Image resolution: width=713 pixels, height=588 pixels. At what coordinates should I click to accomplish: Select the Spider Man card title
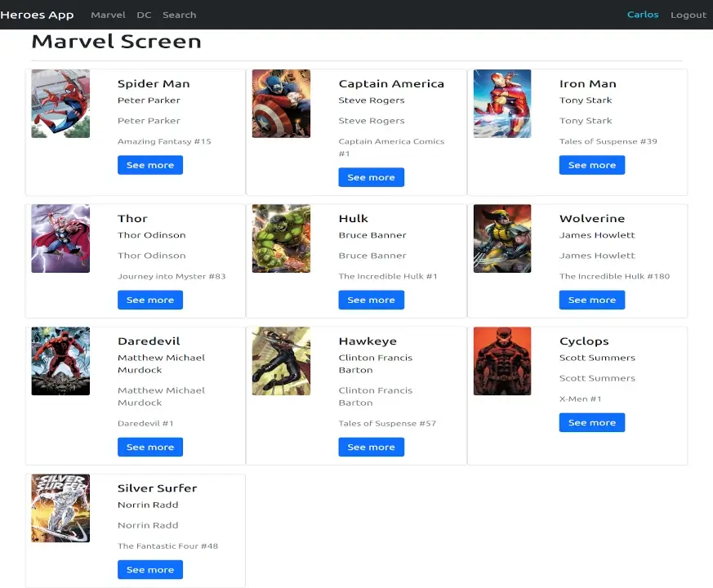coord(154,83)
